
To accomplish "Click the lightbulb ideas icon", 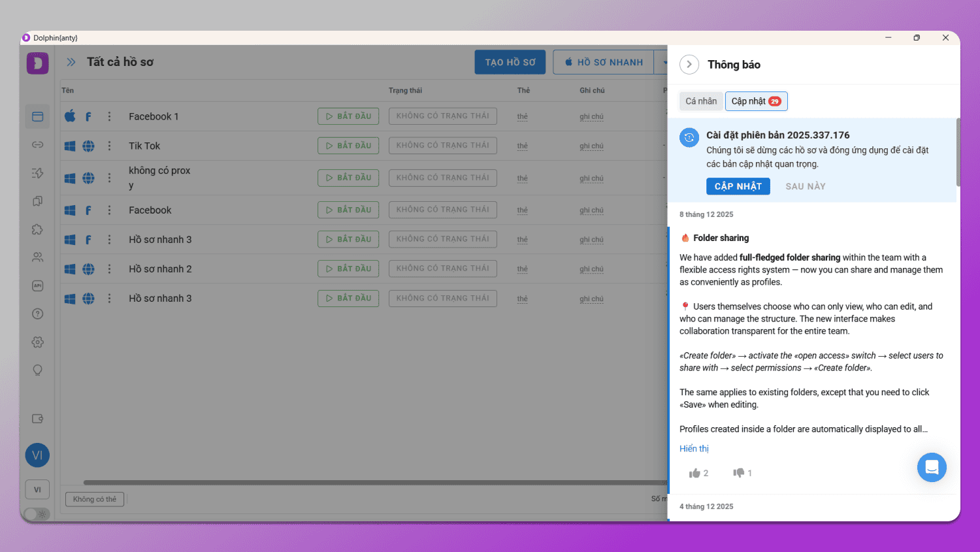I will (37, 370).
